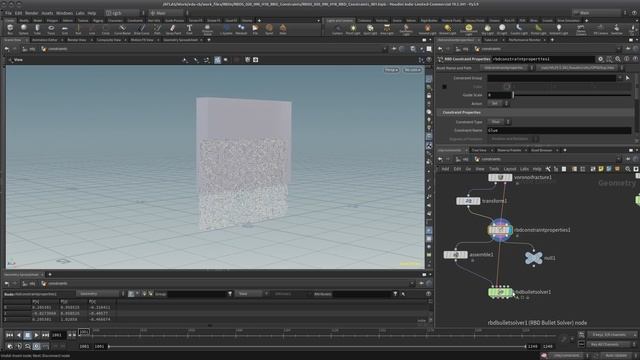The width and height of the screenshot is (640, 360).
Task: Switch to the Tree View tab
Action: click(x=479, y=150)
